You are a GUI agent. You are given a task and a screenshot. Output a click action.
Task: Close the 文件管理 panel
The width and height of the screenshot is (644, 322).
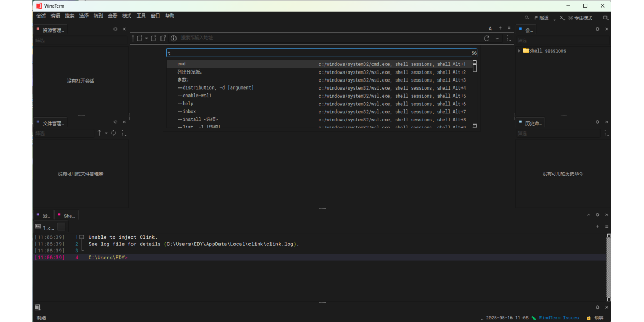[x=124, y=122]
